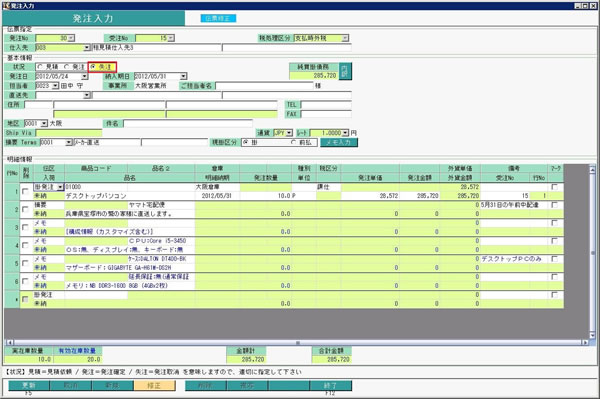Image resolution: width=600 pixels, height=399 pixels.
Task: Click the デスクトップPCのみ remark cell
Action: [x=514, y=259]
